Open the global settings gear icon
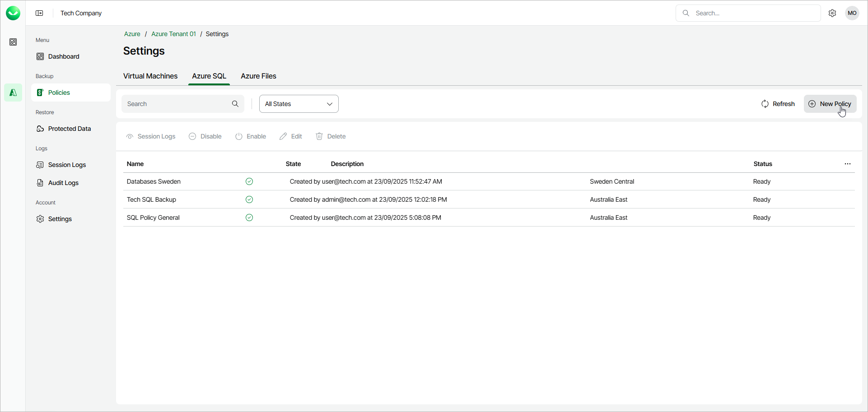 click(832, 13)
